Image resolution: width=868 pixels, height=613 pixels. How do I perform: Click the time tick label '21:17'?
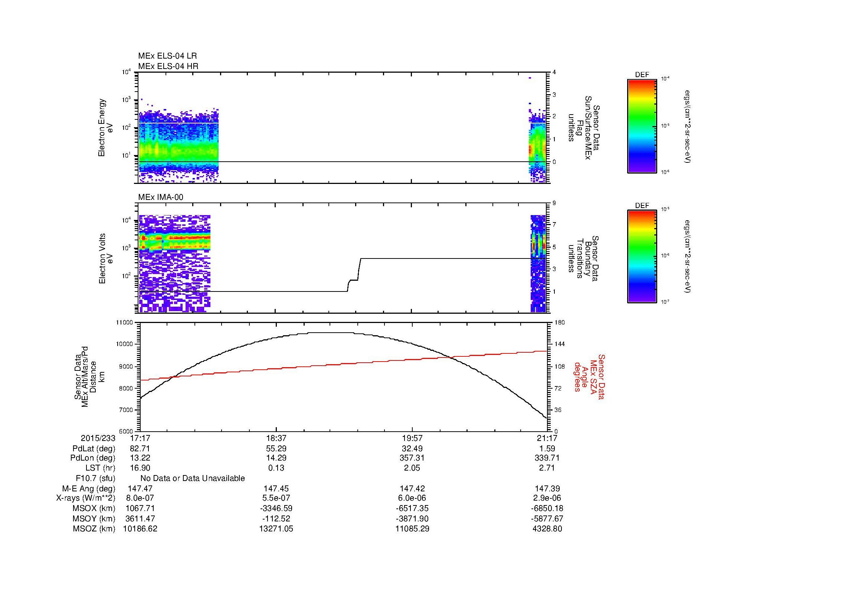547,438
